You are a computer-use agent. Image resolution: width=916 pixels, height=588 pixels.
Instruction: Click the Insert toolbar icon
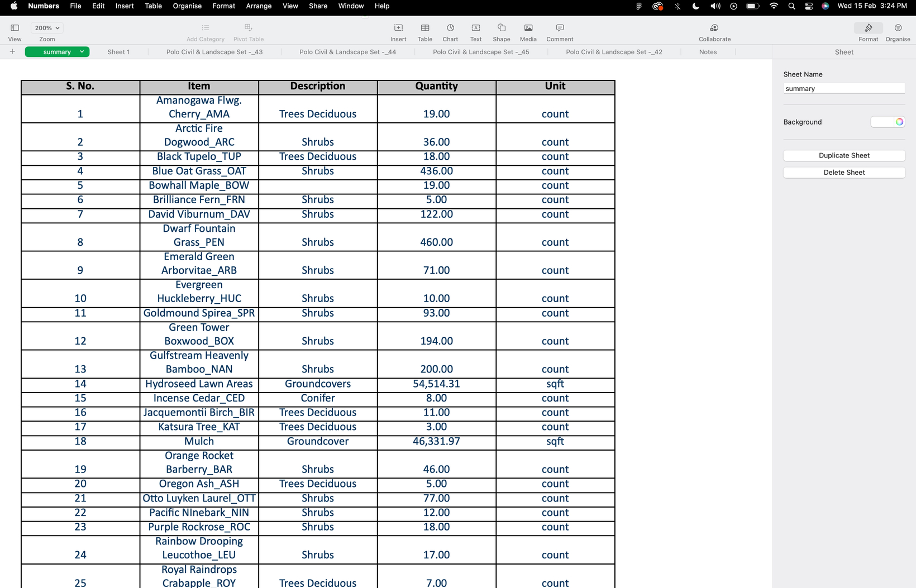pyautogui.click(x=398, y=28)
